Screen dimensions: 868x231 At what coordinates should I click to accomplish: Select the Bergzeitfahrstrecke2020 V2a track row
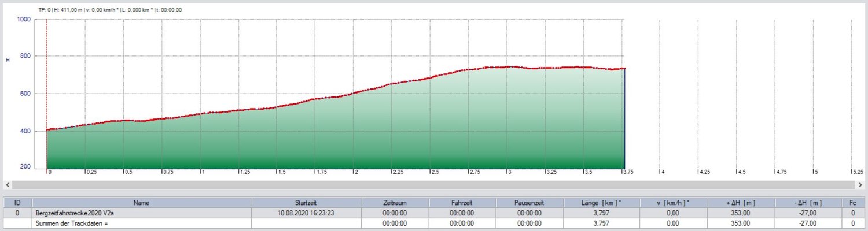click(142, 213)
